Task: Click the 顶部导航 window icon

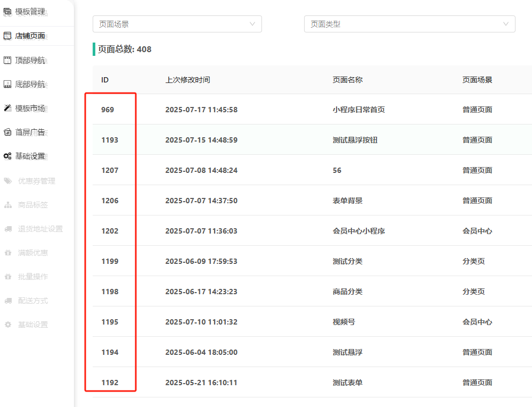Action: tap(7, 60)
